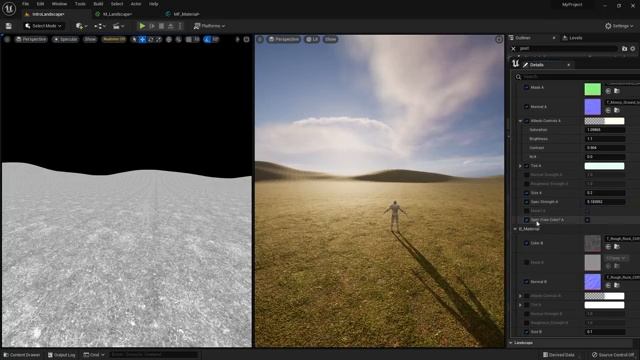Click the right viewport Perspective button
640x360 pixels.
click(x=284, y=40)
